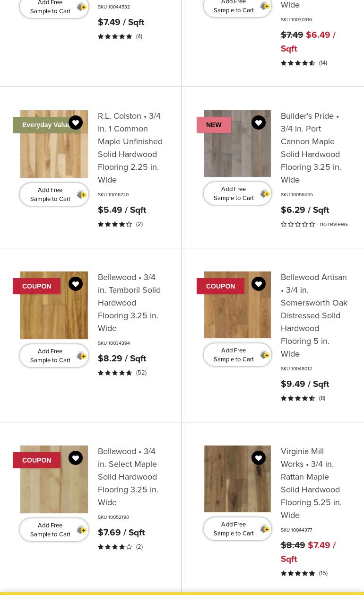
Task: Heart the Virginia Mill Works Rattan Maple
Action: 259,458
